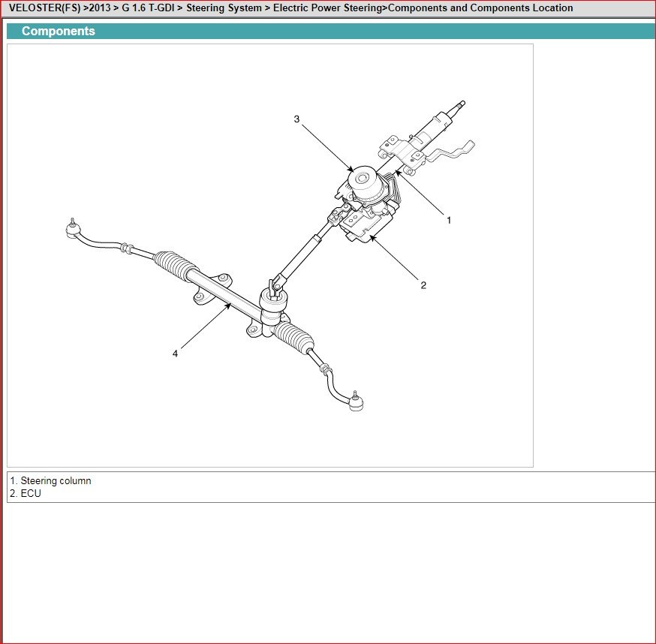Click the breadcrumb path starting with VELOSTER(FS)
Screen dimensions: 656x644
coord(290,8)
